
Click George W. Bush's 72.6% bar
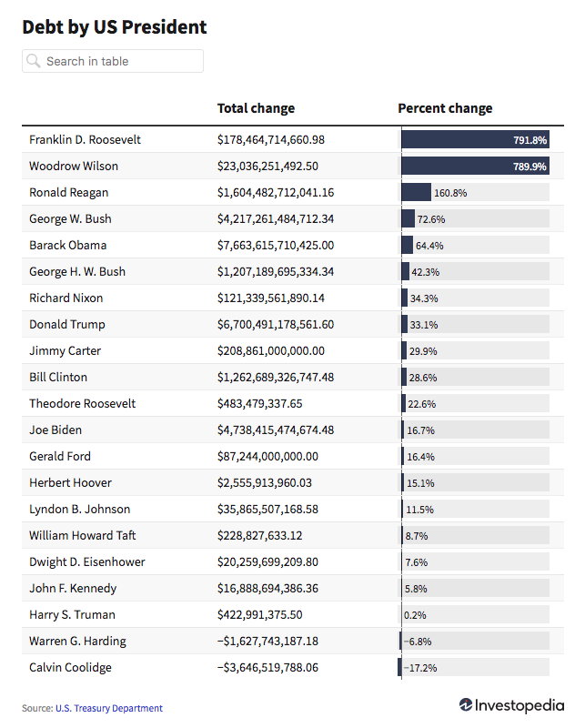pyautogui.click(x=408, y=219)
